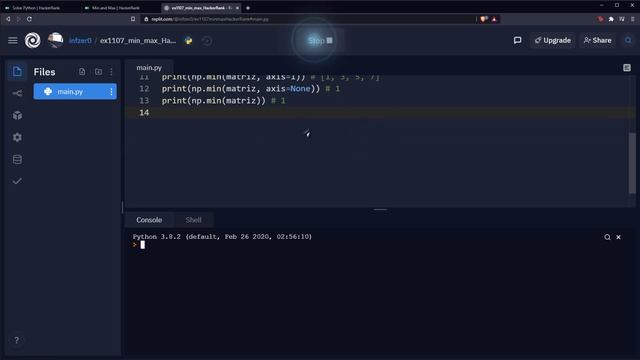Reload the browser page
The image size is (640, 360).
tap(29, 19)
